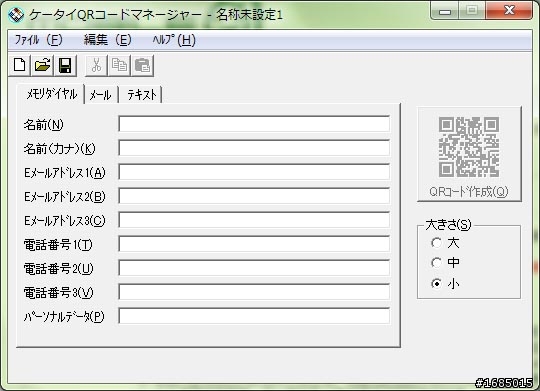Select the 小 size radio button

click(x=436, y=284)
